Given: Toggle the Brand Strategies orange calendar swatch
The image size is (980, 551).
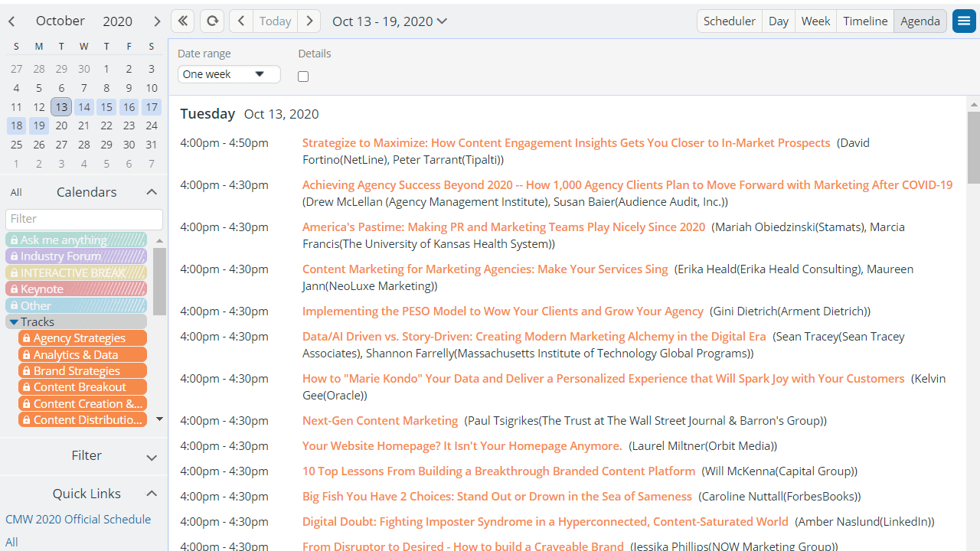Looking at the screenshot, I should pyautogui.click(x=82, y=371).
